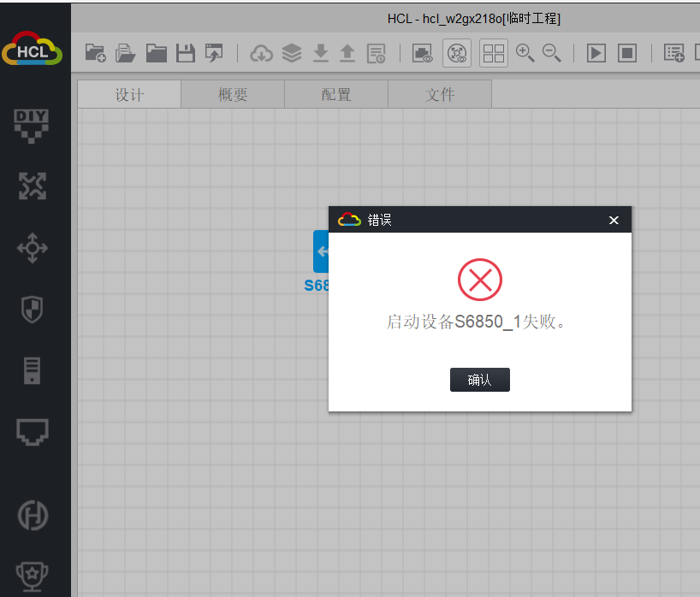Save project with the floppy disk icon
The image size is (700, 597).
point(185,53)
